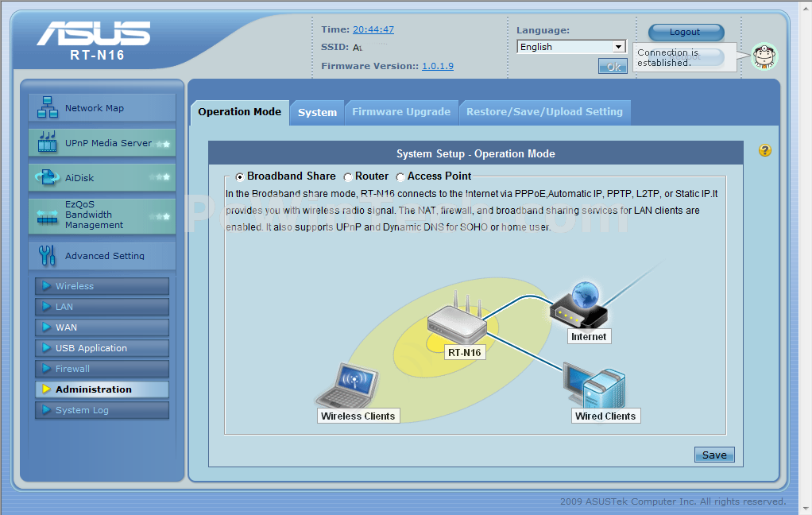Click the Connection is established message
Image resolution: width=812 pixels, height=515 pixels.
668,57
